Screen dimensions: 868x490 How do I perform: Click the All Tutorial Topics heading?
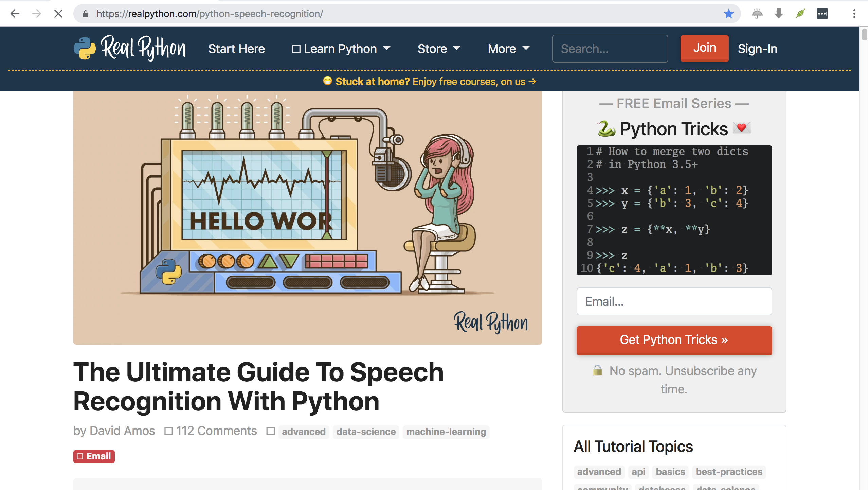[x=633, y=446]
